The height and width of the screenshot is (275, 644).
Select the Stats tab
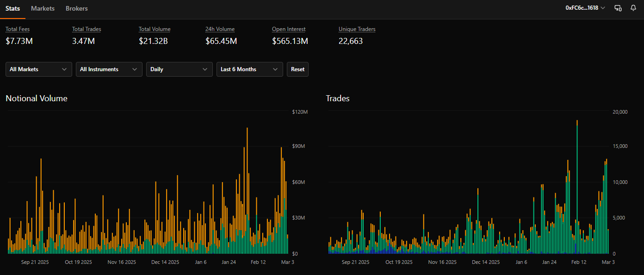pyautogui.click(x=12, y=8)
